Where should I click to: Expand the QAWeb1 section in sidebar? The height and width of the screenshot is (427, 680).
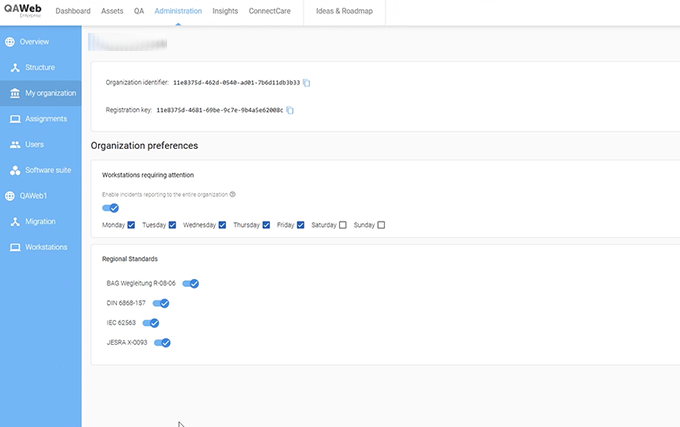pos(33,196)
